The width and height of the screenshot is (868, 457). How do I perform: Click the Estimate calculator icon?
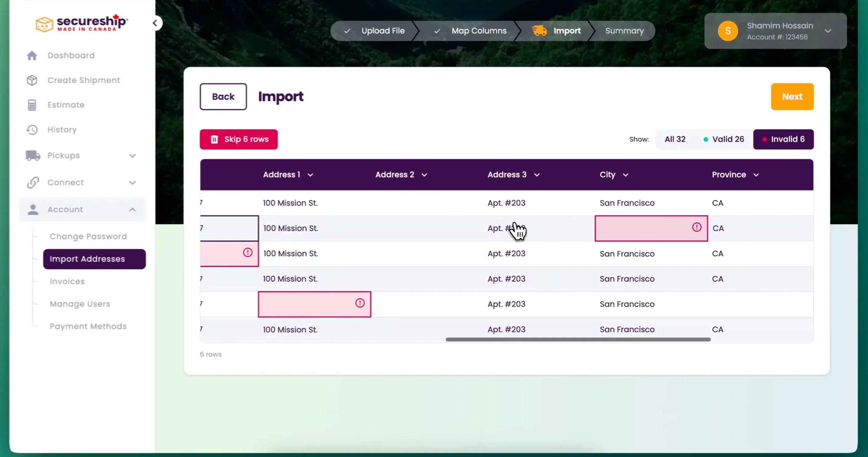tap(32, 105)
